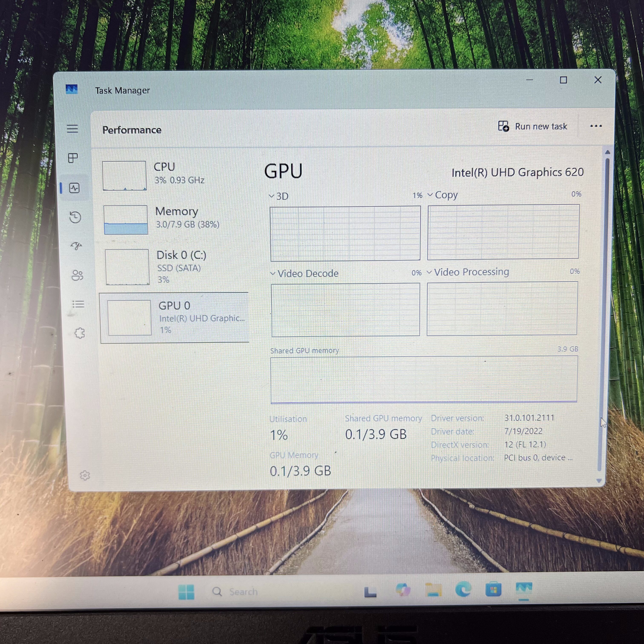Open the Windows Start button
644x644 pixels.
click(x=186, y=592)
